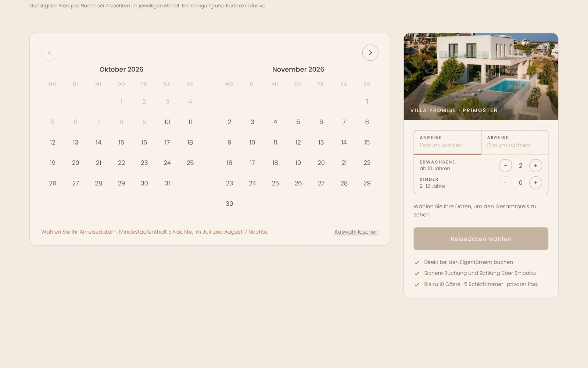This screenshot has width=588, height=368.
Task: Select November 2 in the calendar
Action: [229, 122]
